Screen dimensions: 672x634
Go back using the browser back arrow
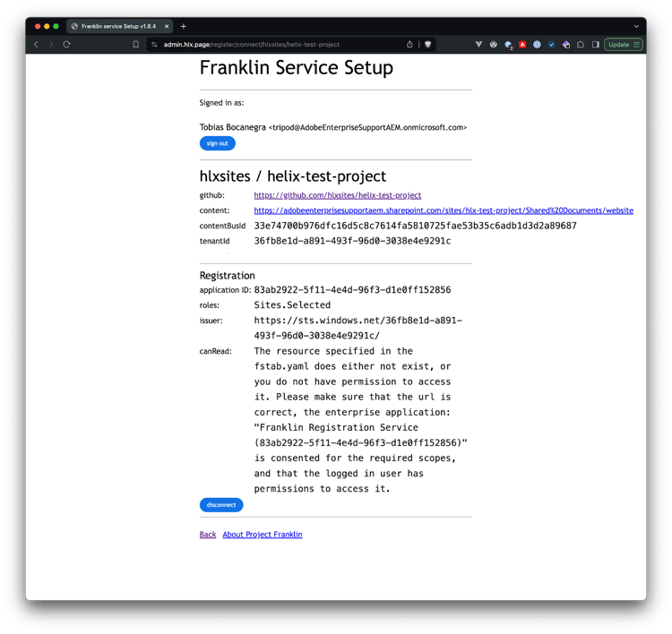point(37,45)
